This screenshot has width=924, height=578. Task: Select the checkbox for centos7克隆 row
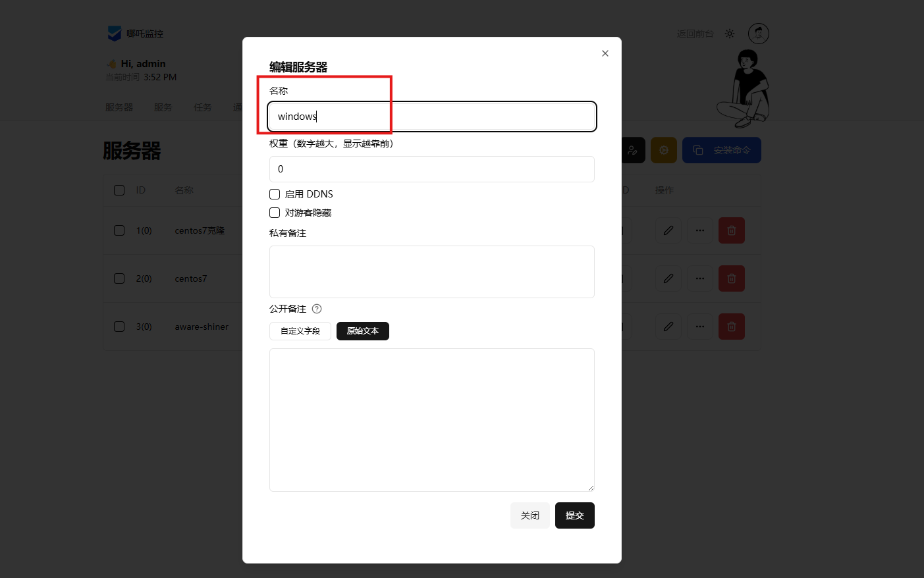tap(119, 230)
